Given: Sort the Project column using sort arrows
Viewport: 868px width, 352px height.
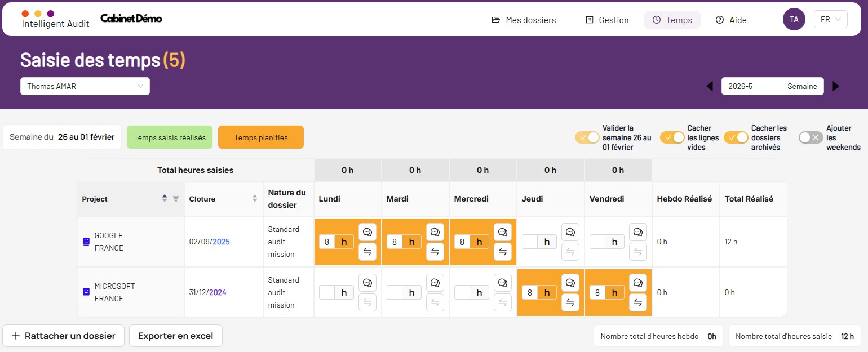Looking at the screenshot, I should click(x=165, y=199).
